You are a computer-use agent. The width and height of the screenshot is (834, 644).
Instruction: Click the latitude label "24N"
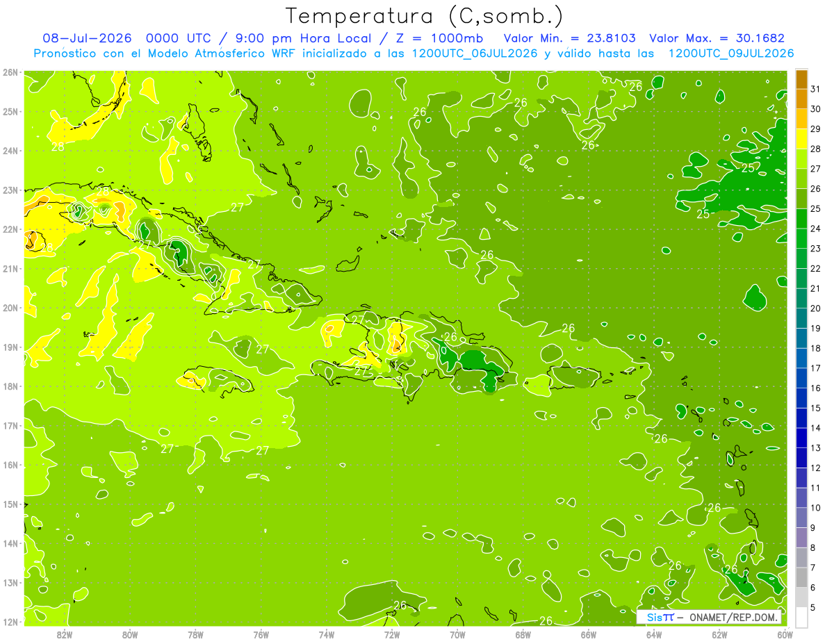pos(10,151)
